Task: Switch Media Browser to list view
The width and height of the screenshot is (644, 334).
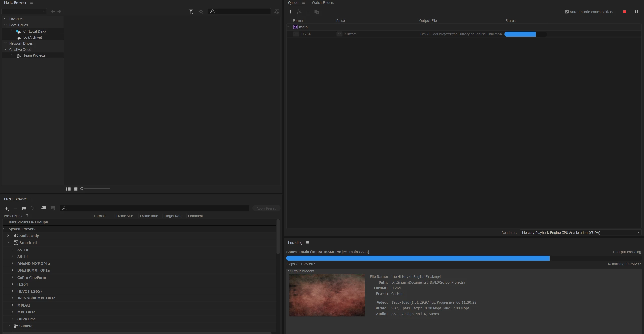Action: click(x=68, y=189)
